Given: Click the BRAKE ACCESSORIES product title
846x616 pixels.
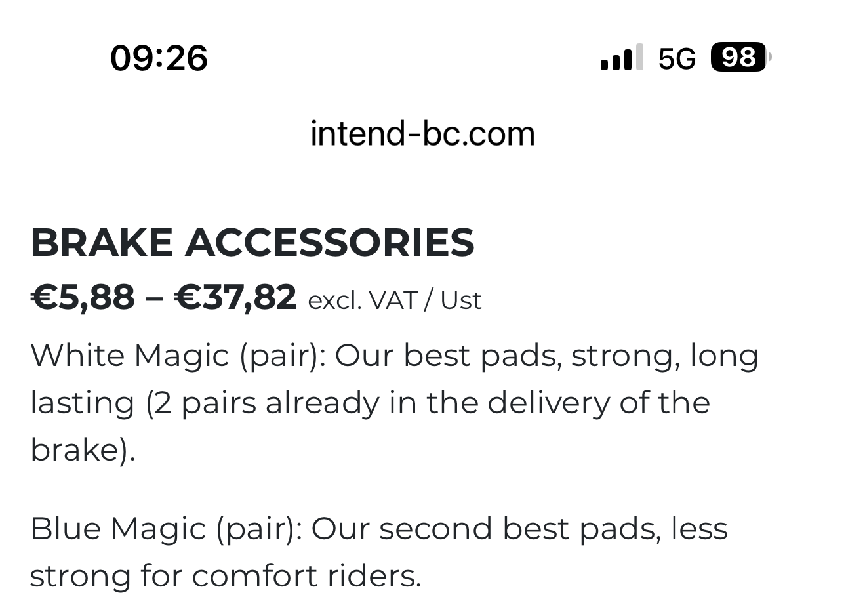Looking at the screenshot, I should 252,242.
